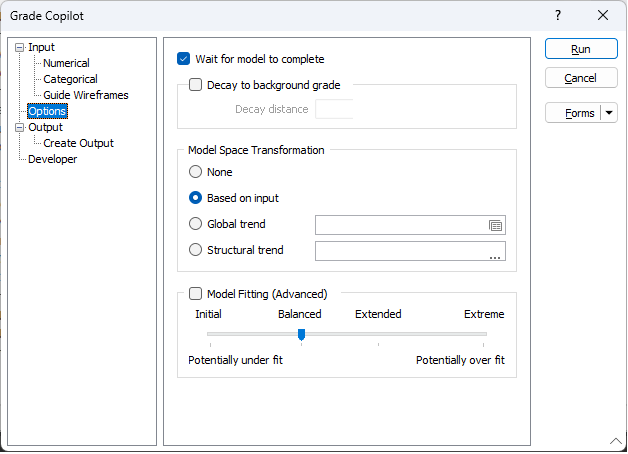This screenshot has width=628, height=454.
Task: Set slider to the Extreme end
Action: click(x=483, y=334)
